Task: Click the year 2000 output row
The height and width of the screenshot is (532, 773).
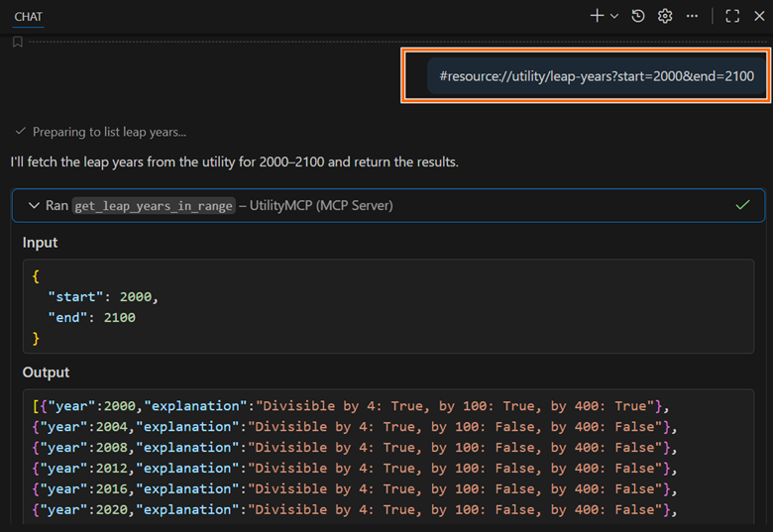Action: click(x=347, y=406)
